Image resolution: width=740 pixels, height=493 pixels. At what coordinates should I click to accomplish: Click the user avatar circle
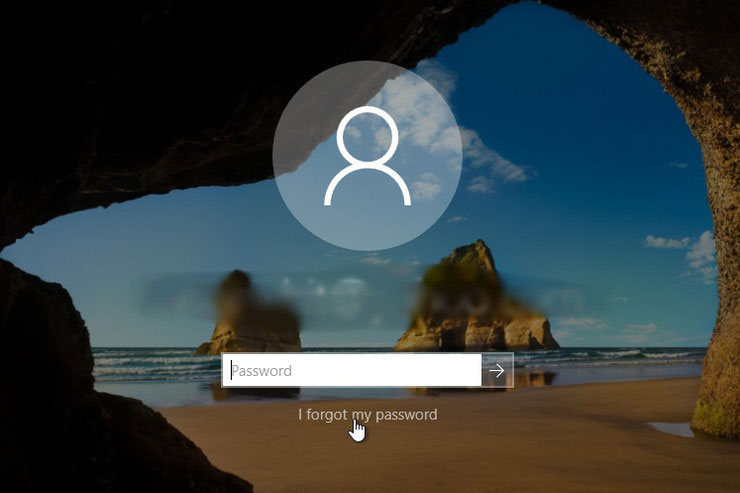366,156
